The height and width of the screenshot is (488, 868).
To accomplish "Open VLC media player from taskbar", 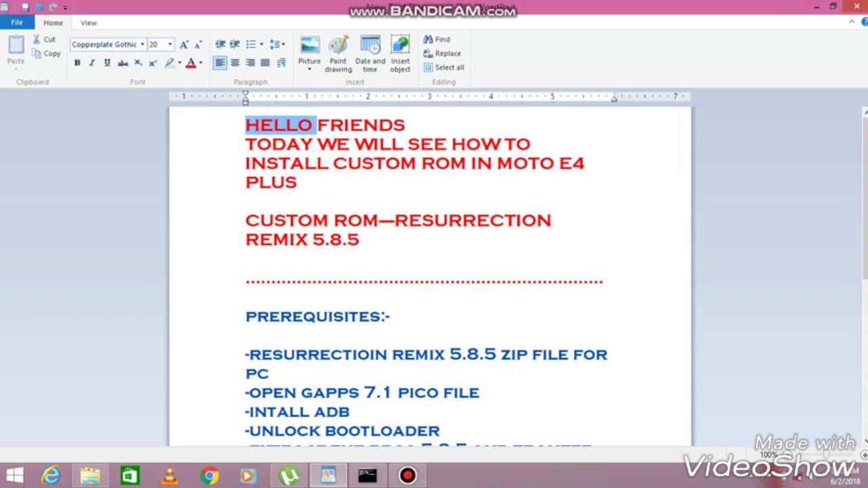I will coord(169,476).
